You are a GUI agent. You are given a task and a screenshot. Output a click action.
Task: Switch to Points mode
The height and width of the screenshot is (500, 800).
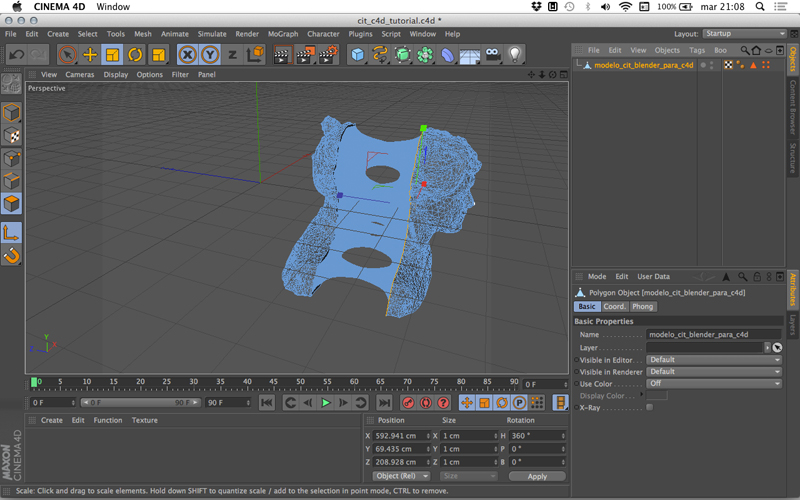pos(11,158)
